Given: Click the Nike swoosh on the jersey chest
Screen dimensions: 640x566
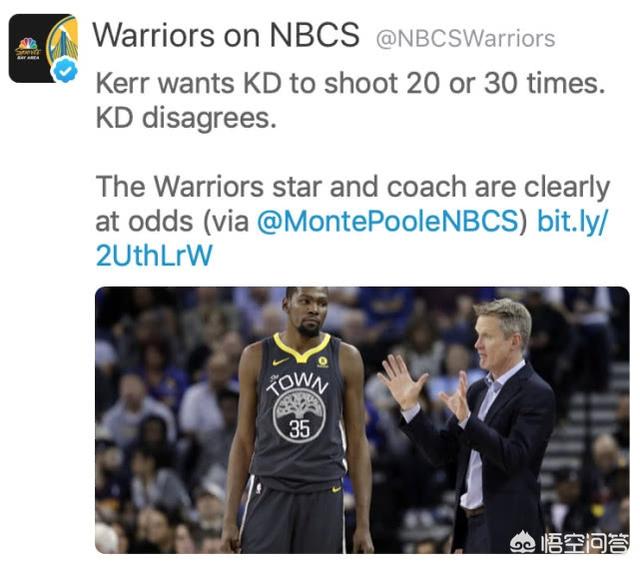Looking at the screenshot, I should pyautogui.click(x=280, y=361).
